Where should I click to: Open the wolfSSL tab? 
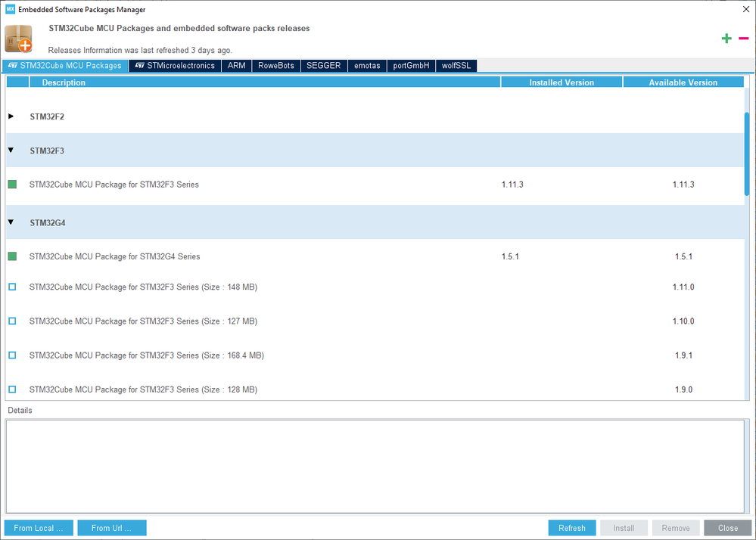456,66
